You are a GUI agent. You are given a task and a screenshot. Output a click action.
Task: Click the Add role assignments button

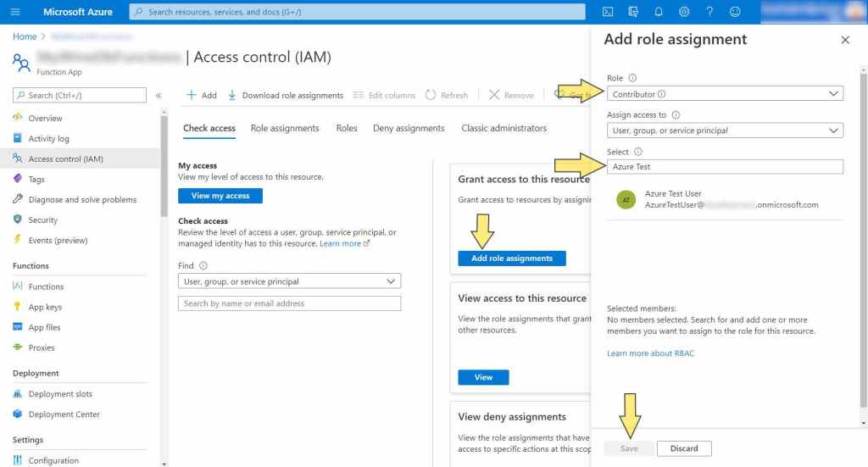point(511,259)
